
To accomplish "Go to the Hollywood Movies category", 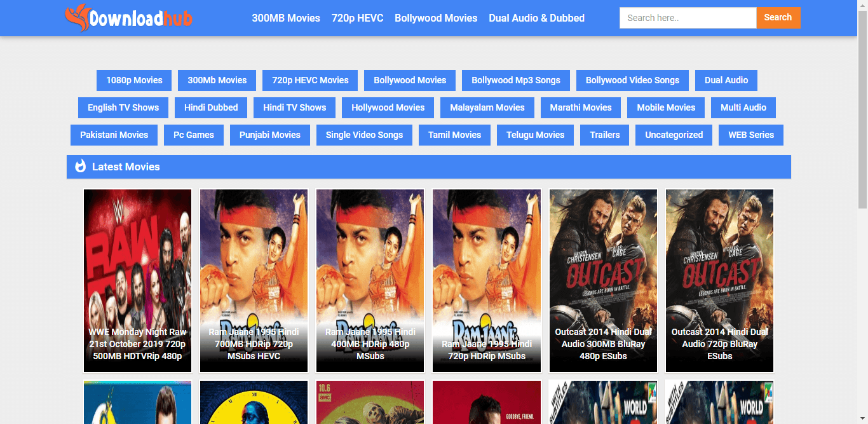I will [388, 107].
